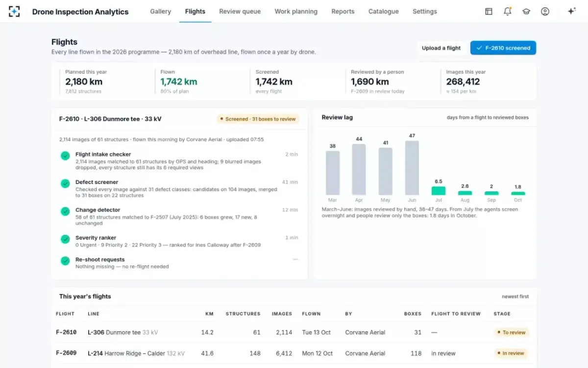Click the FLIGHT TO REVIEW column header

pos(456,314)
